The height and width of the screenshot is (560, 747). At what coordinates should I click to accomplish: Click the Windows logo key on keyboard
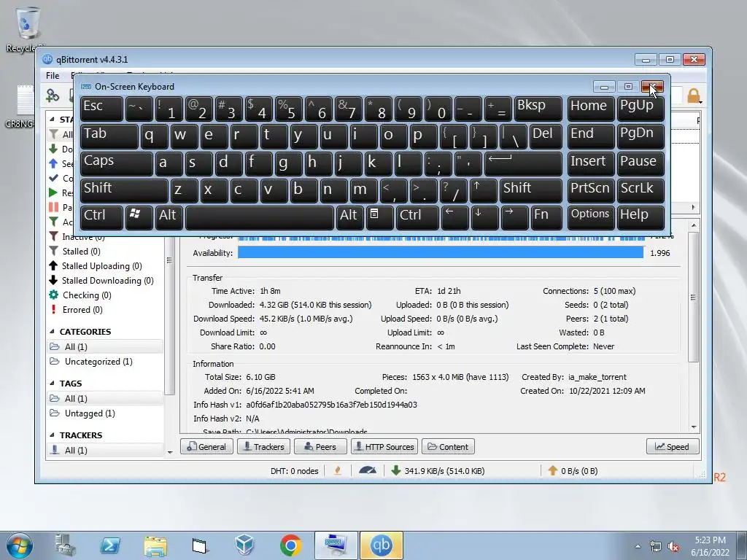coord(139,217)
